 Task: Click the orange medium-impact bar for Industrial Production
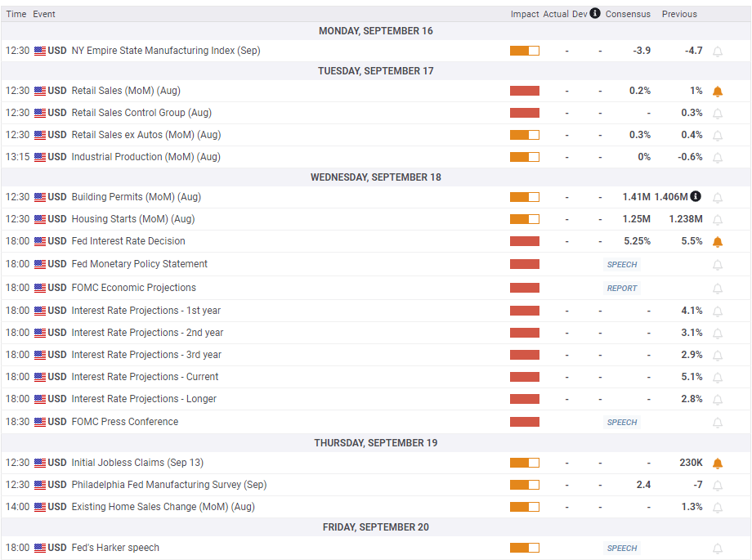click(525, 157)
